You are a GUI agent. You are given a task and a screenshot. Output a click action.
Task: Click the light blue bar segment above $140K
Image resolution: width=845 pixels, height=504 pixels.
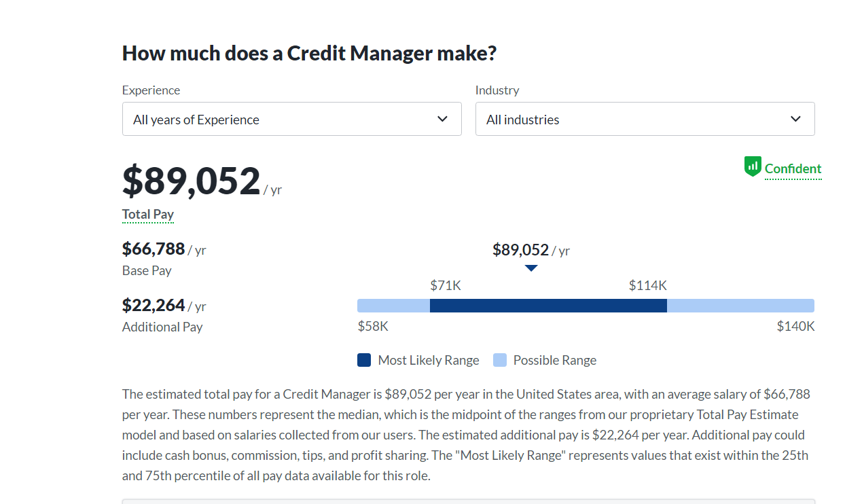[x=740, y=306]
